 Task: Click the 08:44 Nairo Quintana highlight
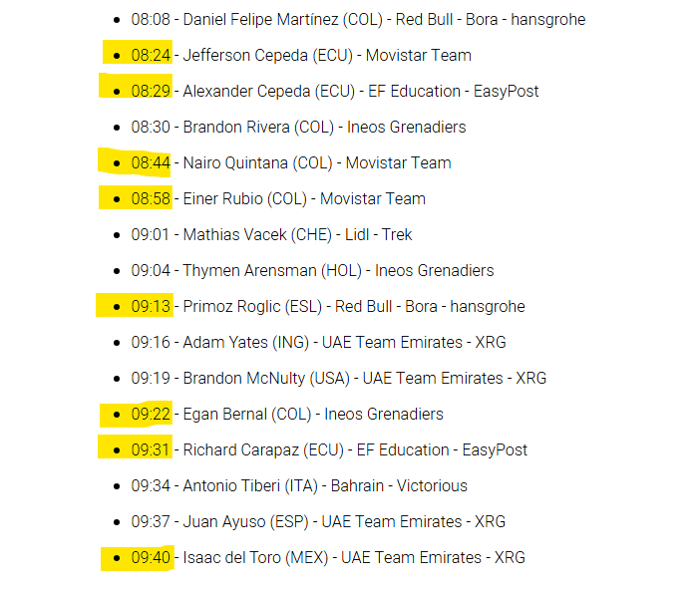[x=151, y=162]
